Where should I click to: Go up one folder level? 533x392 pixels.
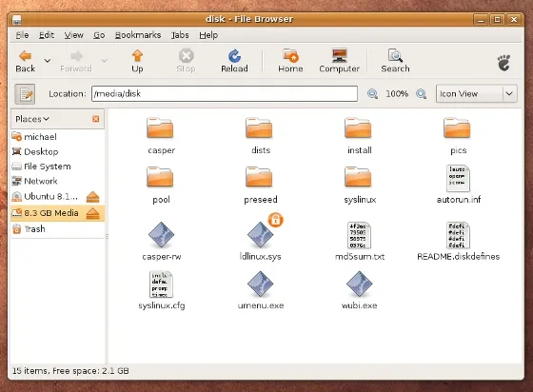[x=137, y=61]
